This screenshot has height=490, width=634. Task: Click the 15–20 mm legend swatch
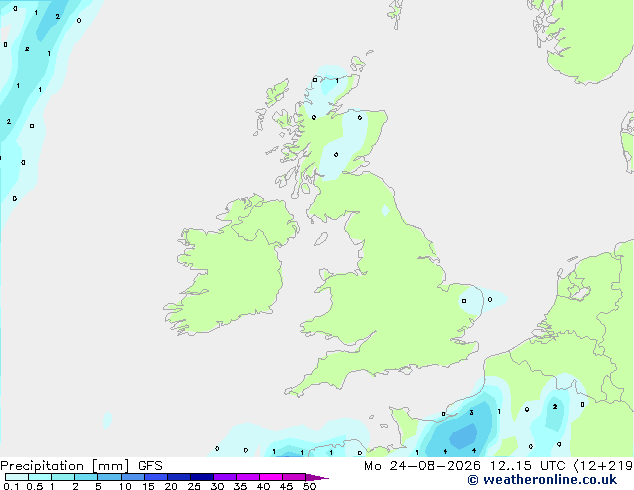click(156, 477)
